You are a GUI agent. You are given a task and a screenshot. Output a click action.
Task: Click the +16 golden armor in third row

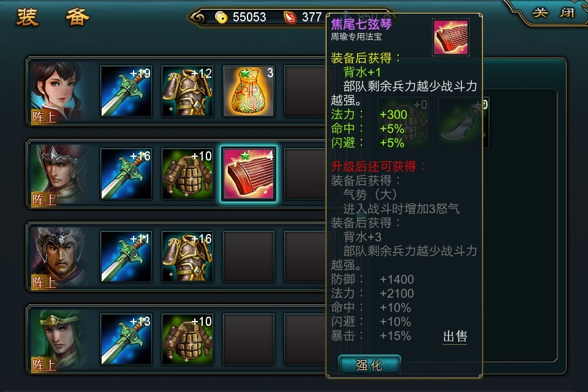(x=187, y=257)
